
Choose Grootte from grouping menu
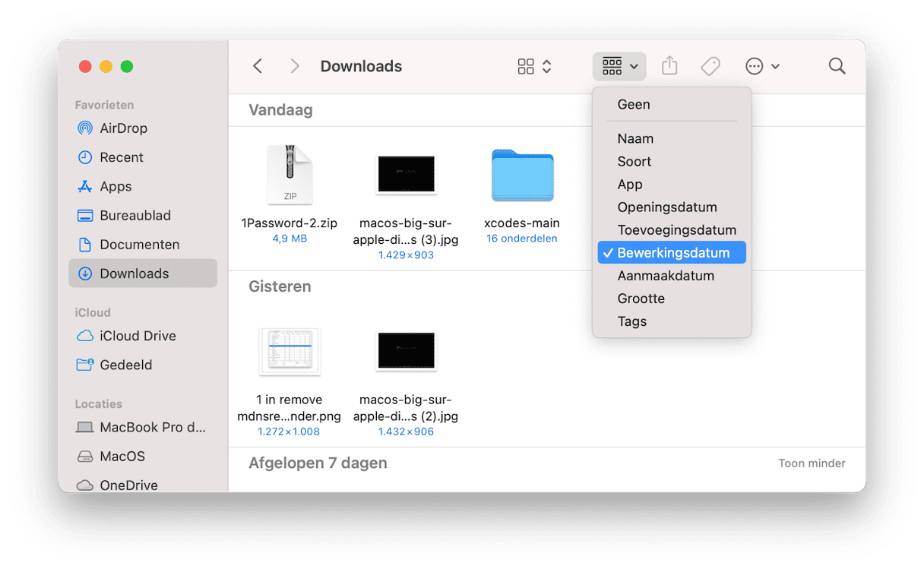pyautogui.click(x=641, y=299)
